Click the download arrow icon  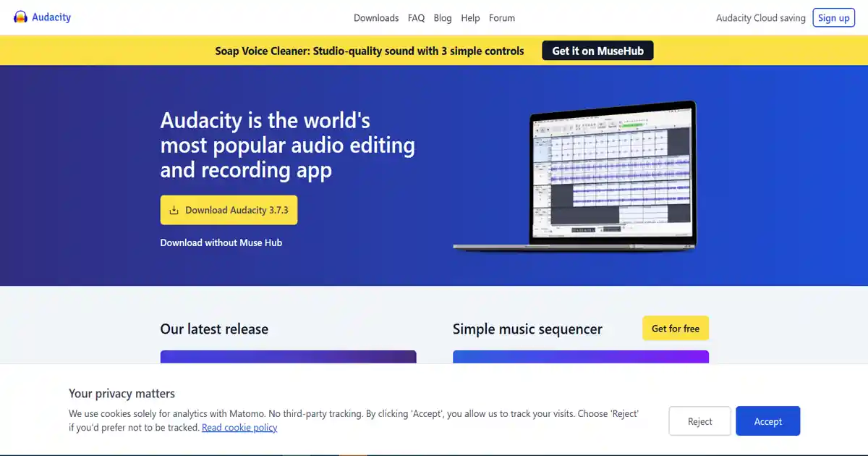point(174,211)
